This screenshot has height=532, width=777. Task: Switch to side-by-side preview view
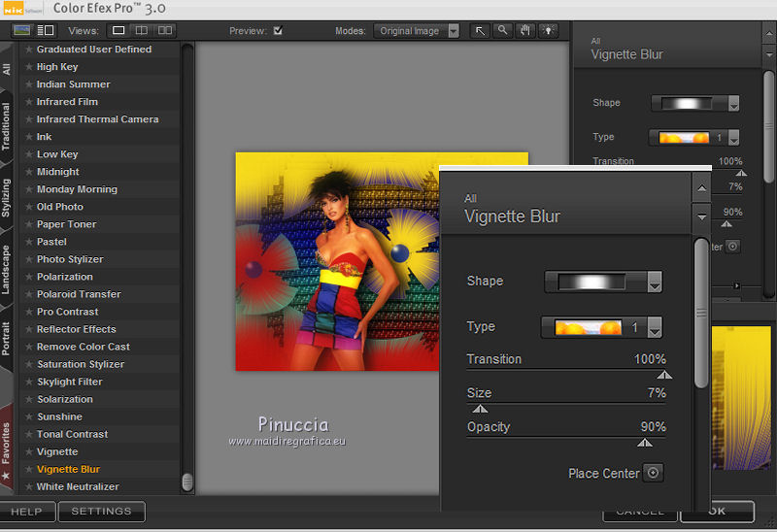point(165,31)
